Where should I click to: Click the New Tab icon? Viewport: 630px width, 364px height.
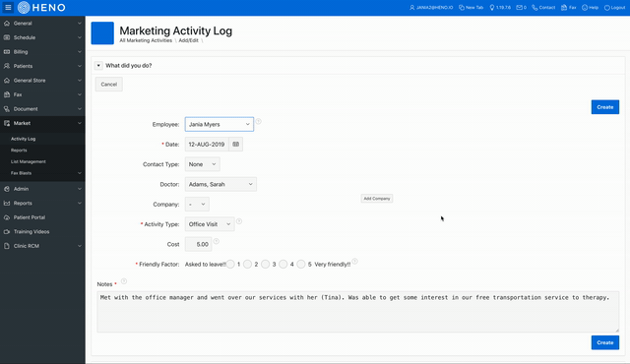tap(462, 8)
